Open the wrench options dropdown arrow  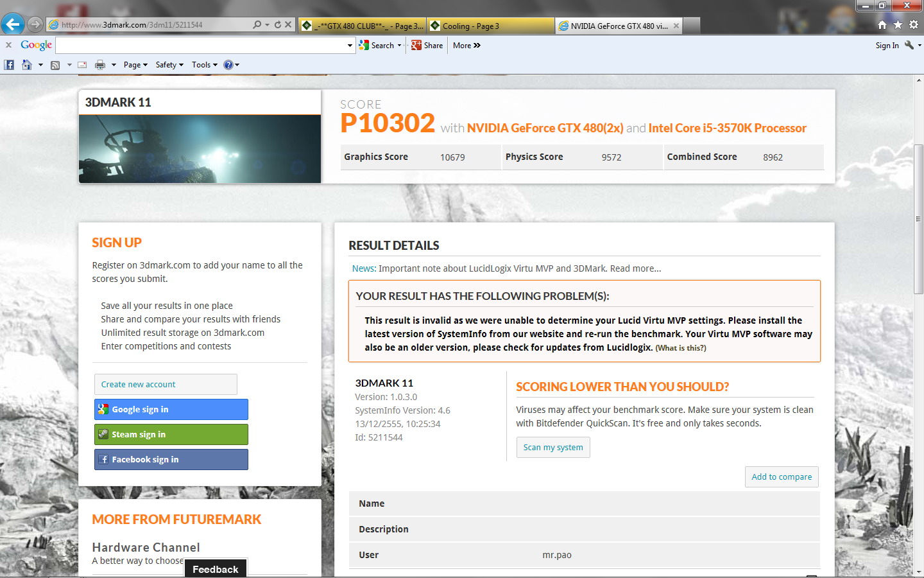(x=919, y=45)
